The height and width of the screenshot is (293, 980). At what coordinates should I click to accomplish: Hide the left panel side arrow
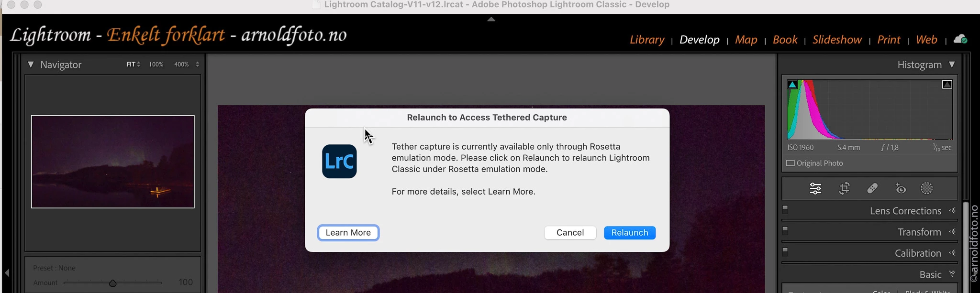click(7, 272)
